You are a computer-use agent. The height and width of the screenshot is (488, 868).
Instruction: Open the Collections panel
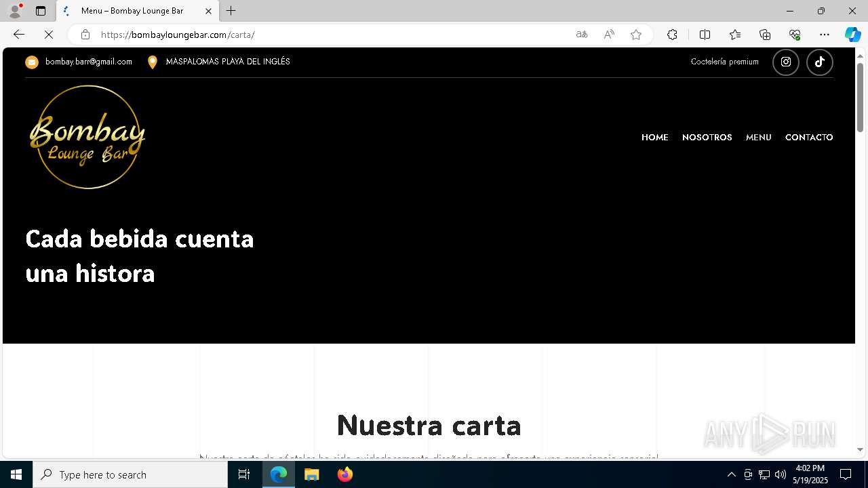click(765, 35)
